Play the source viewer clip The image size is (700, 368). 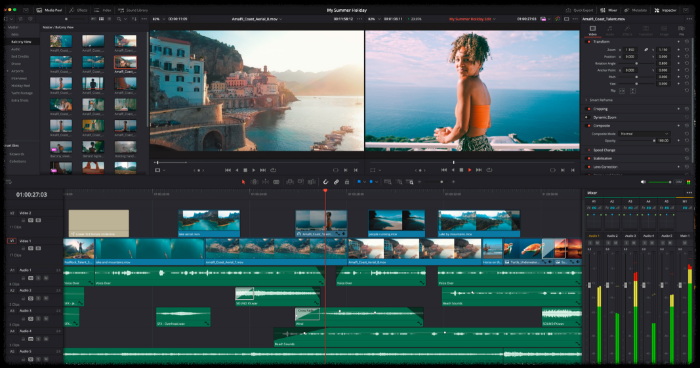click(254, 170)
